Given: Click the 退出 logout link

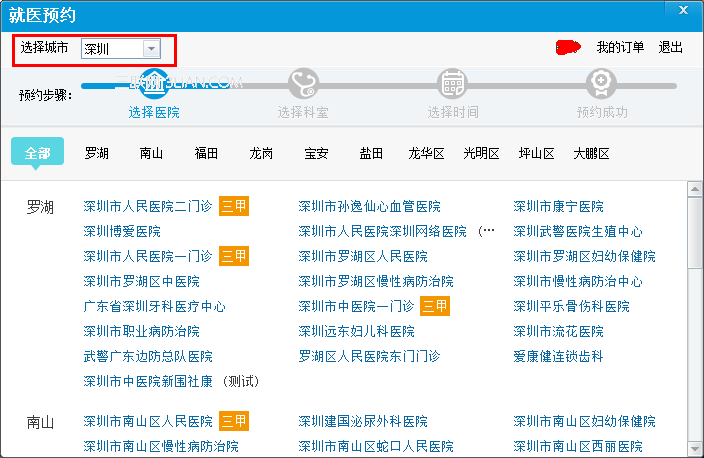Looking at the screenshot, I should point(670,47).
